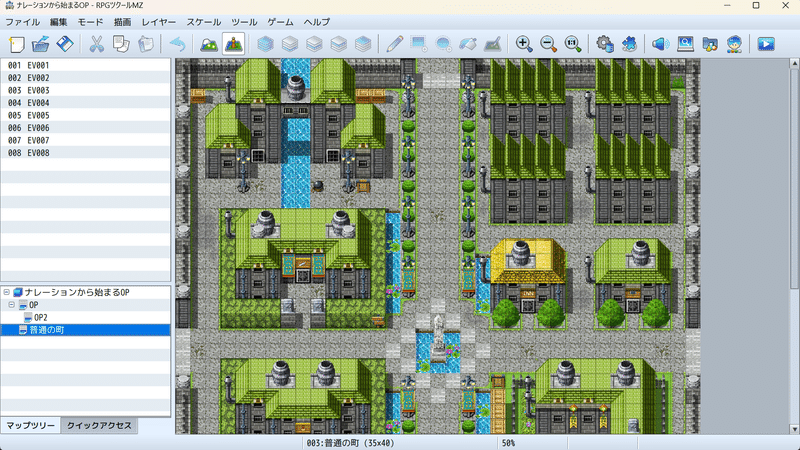This screenshot has height=450, width=800.
Task: Select the Layer 4 icon
Action: click(363, 44)
